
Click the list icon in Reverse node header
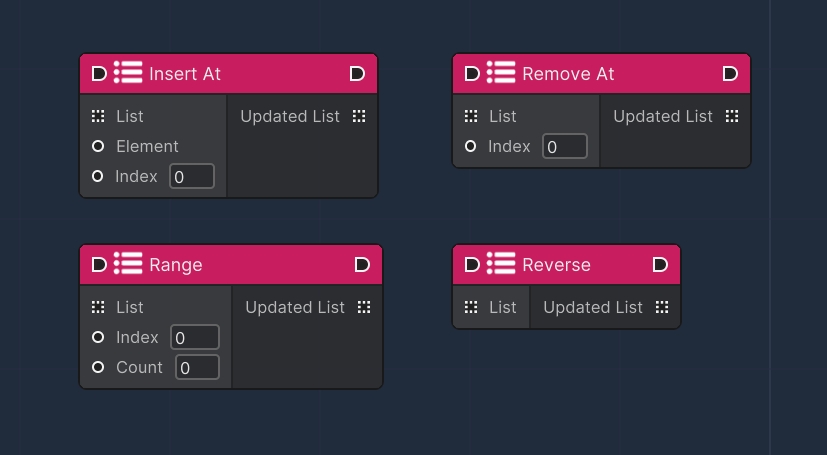tap(501, 264)
